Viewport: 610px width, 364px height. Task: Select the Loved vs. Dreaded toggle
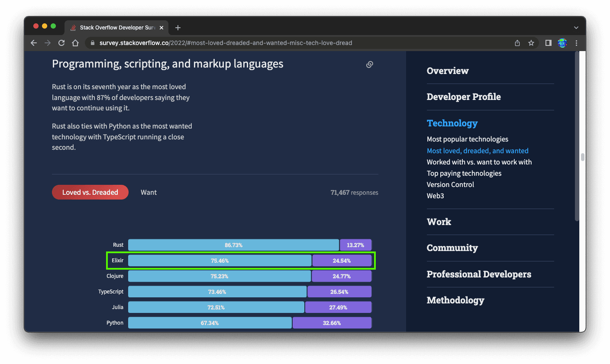coord(90,192)
